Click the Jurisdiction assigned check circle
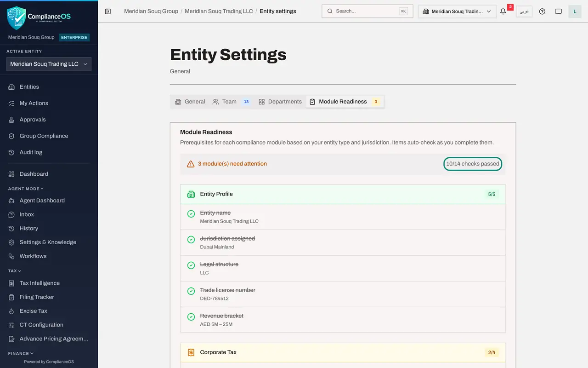The image size is (588, 368). coord(191,240)
